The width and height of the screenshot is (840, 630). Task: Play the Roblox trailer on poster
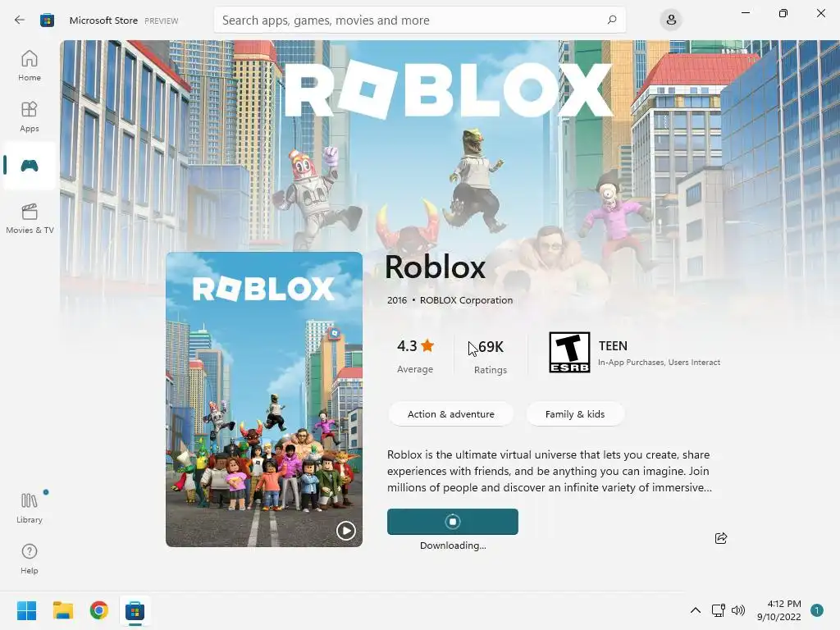pyautogui.click(x=345, y=531)
